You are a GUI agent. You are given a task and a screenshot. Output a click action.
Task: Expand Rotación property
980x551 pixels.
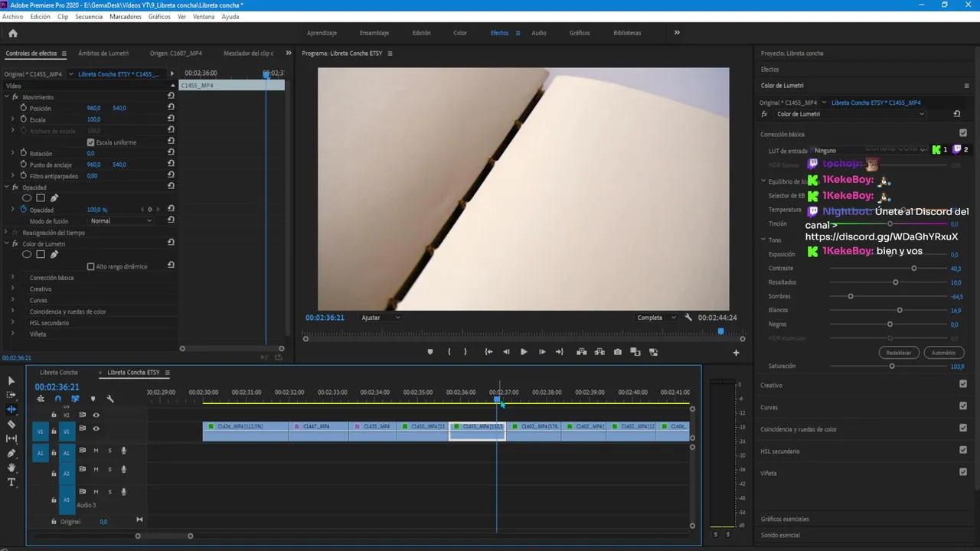click(x=13, y=153)
